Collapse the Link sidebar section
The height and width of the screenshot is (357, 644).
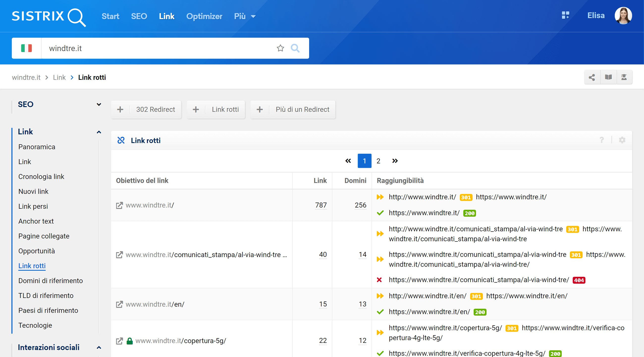tap(99, 132)
